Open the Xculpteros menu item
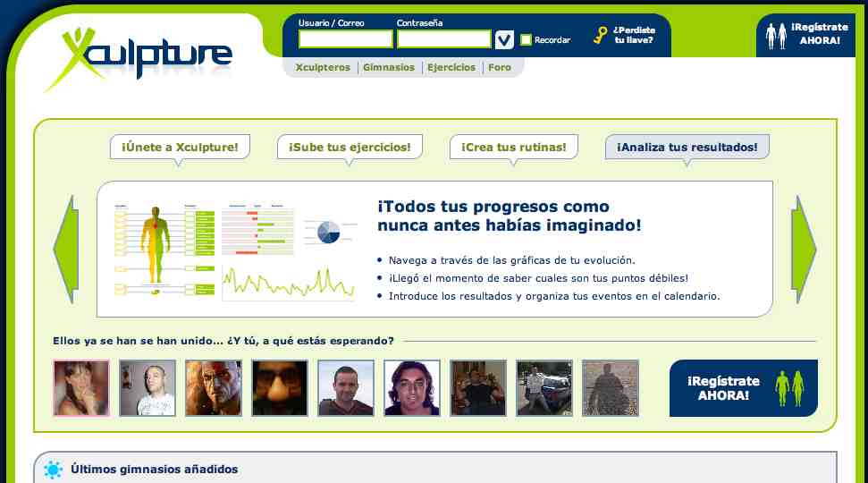 click(x=323, y=68)
